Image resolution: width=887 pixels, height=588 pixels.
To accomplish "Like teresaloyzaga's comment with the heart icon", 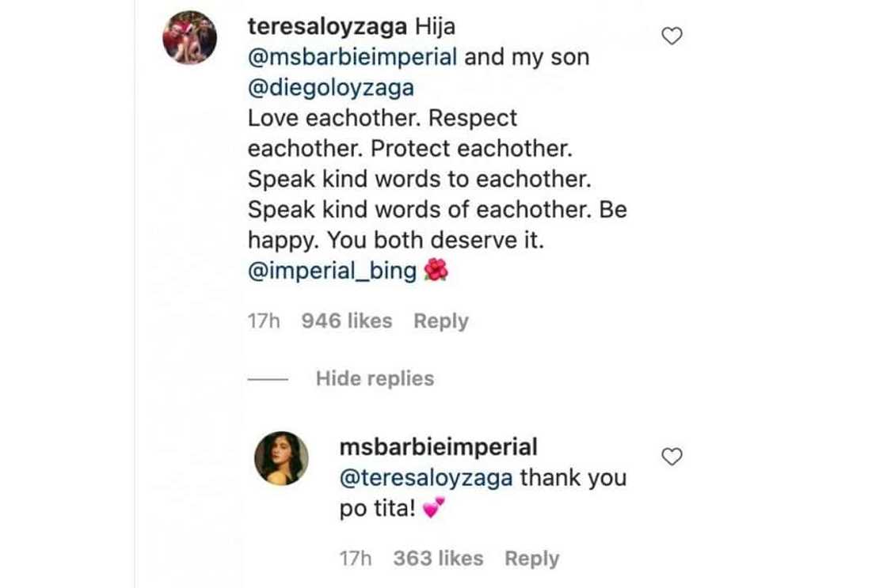I will click(x=672, y=36).
